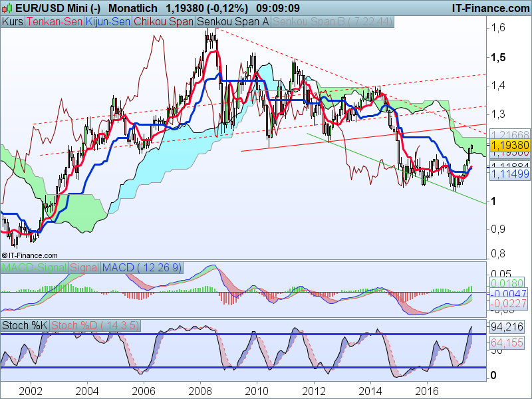Click the 0,8 price axis value
The width and height of the screenshot is (532, 399).
point(498,253)
